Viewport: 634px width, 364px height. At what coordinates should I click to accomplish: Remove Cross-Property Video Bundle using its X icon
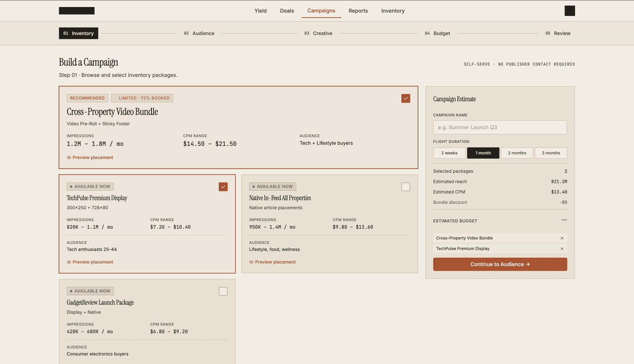point(562,238)
